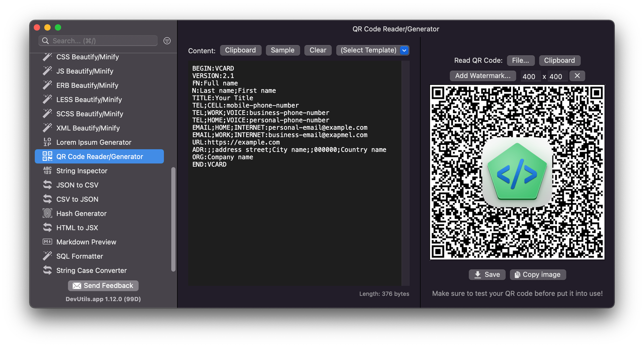Clear the QR code content

(318, 50)
